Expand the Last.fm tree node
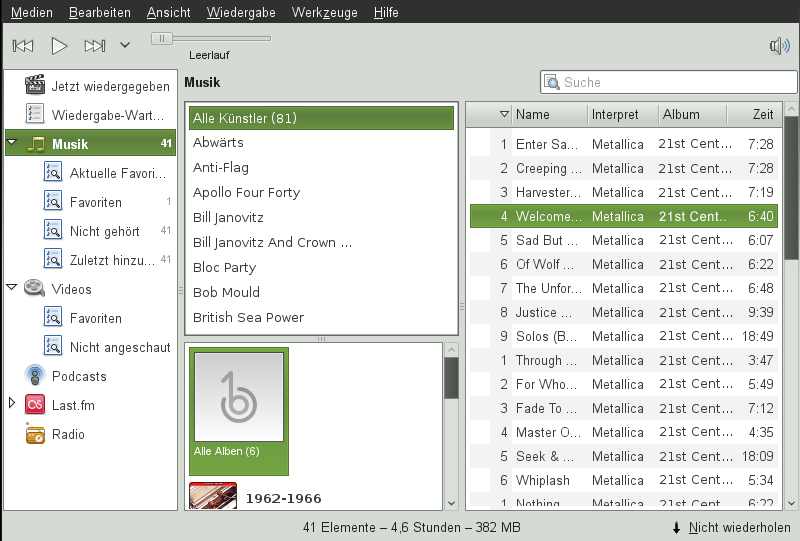The height and width of the screenshot is (541, 800). 12,404
